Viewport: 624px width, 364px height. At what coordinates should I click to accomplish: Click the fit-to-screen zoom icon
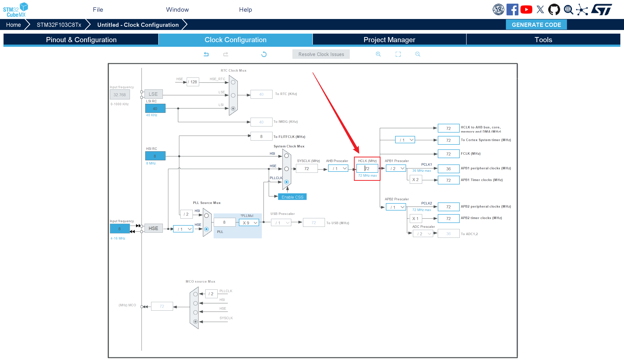(x=398, y=54)
